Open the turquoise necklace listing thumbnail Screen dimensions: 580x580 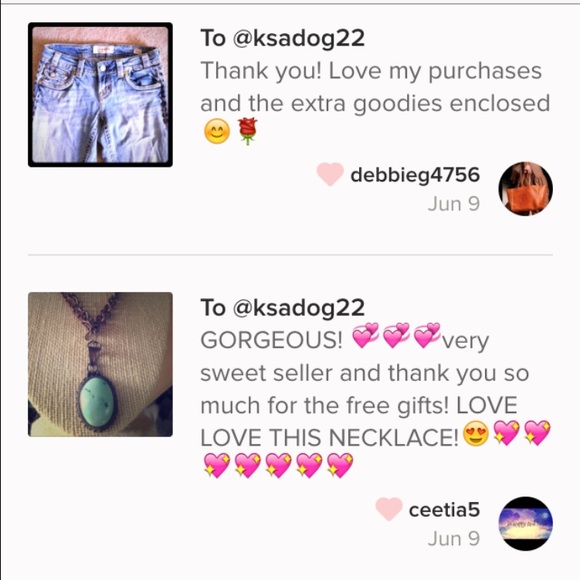point(100,364)
